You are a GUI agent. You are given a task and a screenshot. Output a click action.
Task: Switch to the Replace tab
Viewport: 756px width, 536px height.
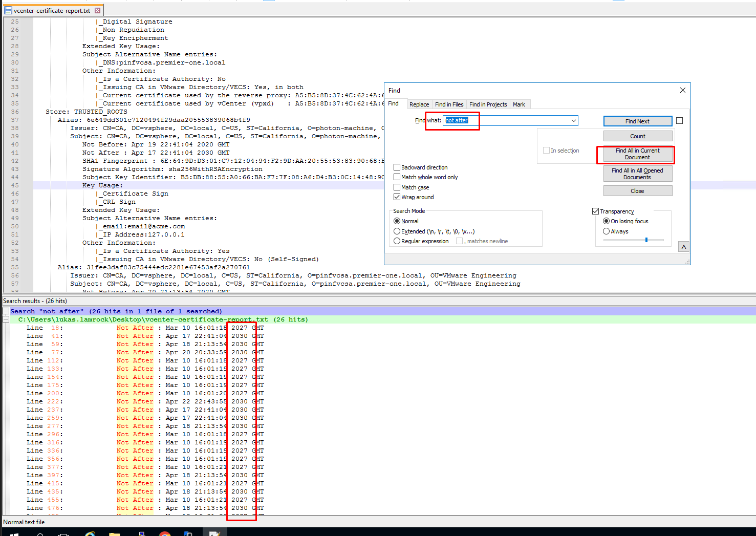[x=419, y=104]
